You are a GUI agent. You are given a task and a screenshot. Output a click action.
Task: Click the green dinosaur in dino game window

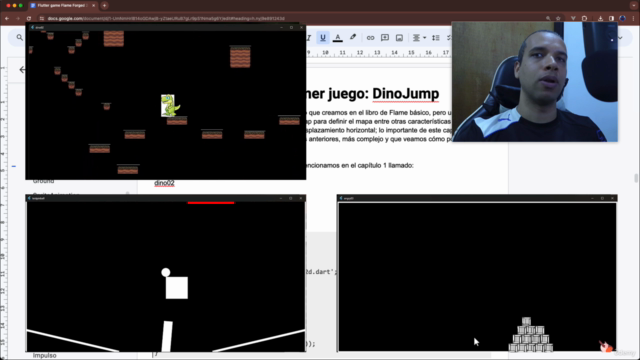[x=170, y=106]
